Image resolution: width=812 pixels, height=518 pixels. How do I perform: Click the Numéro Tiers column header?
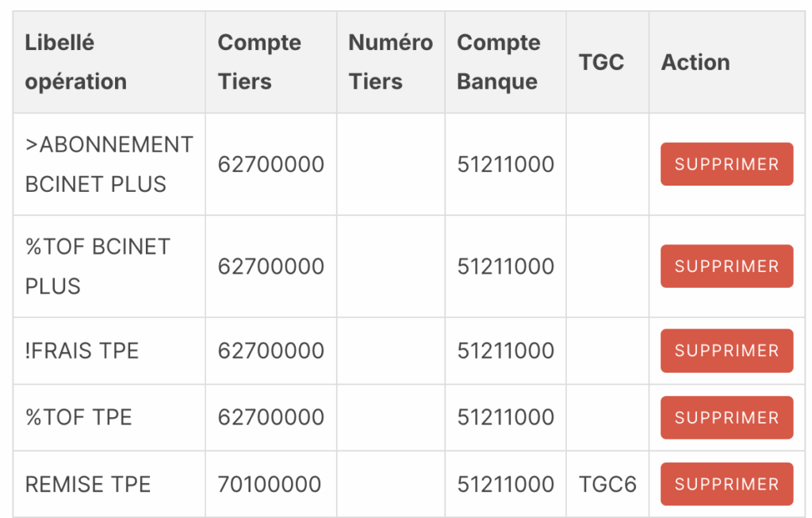390,62
